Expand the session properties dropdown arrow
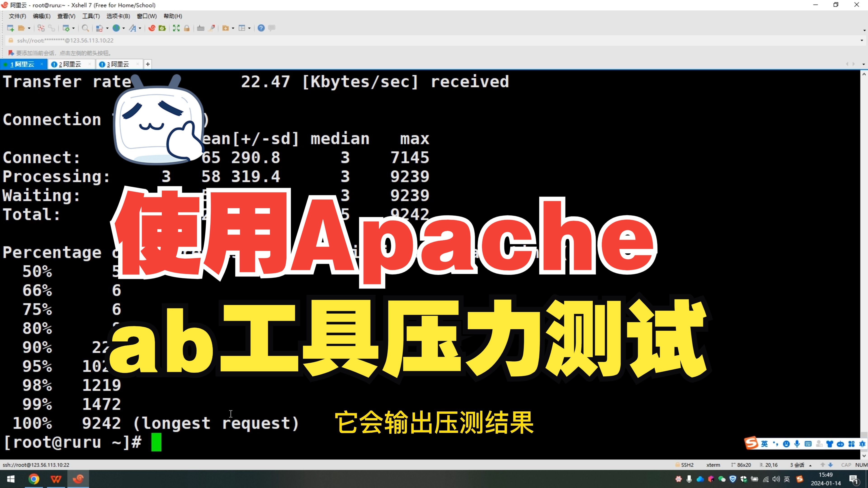Image resolution: width=868 pixels, height=488 pixels. click(x=73, y=28)
